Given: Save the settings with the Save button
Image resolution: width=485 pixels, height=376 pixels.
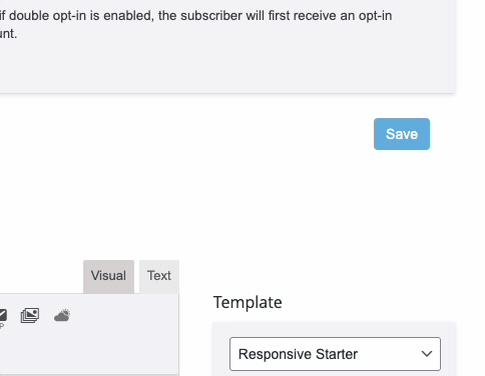Looking at the screenshot, I should click(402, 134).
